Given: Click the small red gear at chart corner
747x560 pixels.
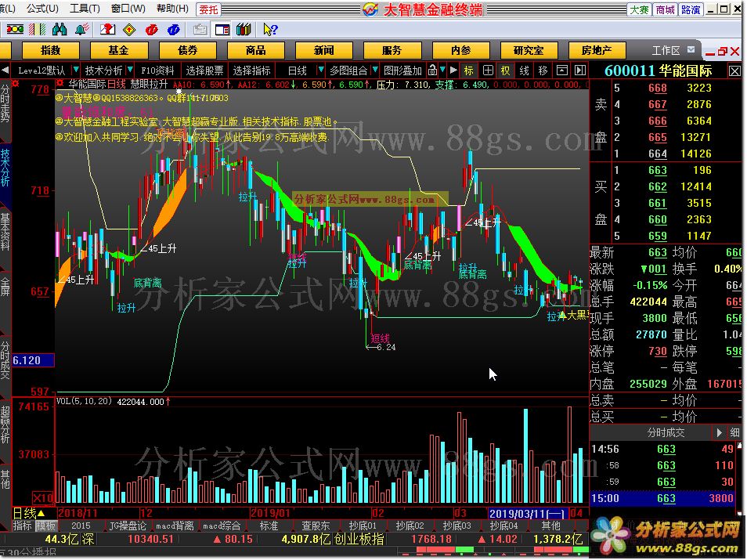Looking at the screenshot, I should [x=16, y=84].
